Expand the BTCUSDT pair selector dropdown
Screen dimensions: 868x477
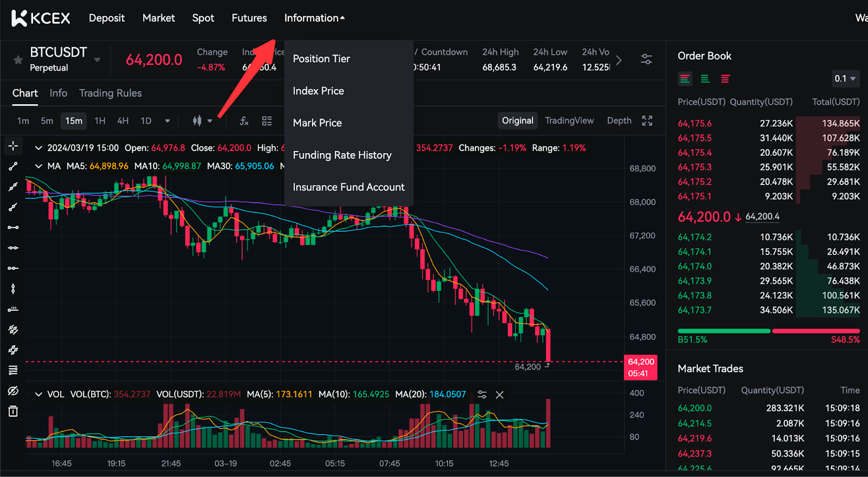[x=97, y=60]
